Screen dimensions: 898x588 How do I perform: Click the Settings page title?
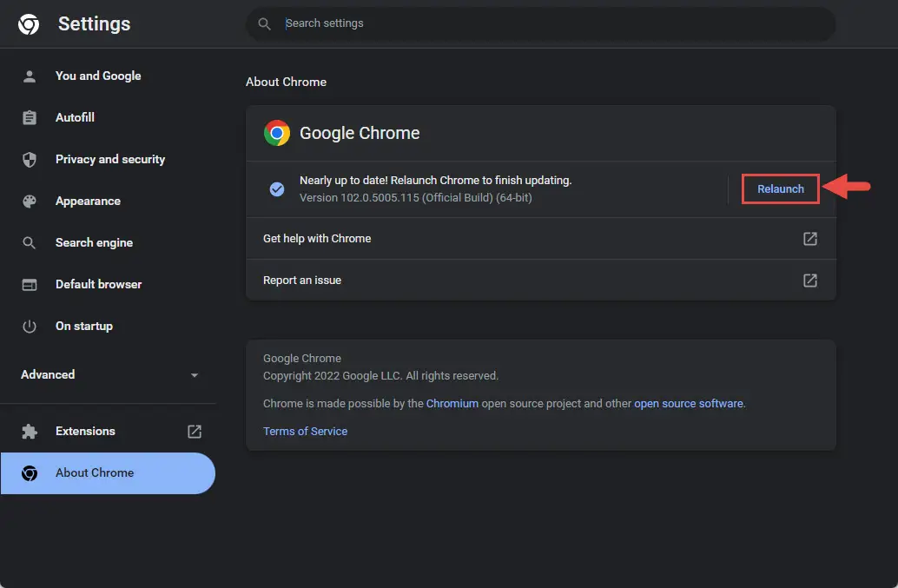(x=95, y=24)
